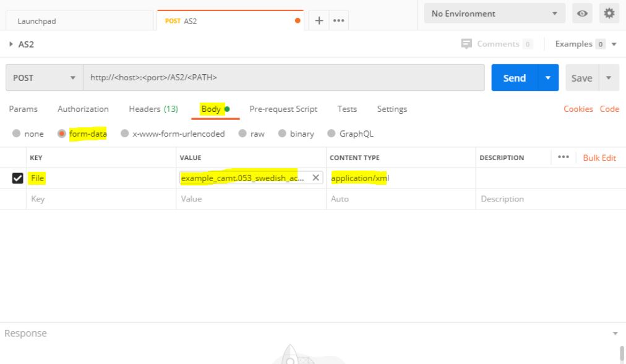The width and height of the screenshot is (626, 364).
Task: Click the tab options three-dot icon
Action: 338,20
